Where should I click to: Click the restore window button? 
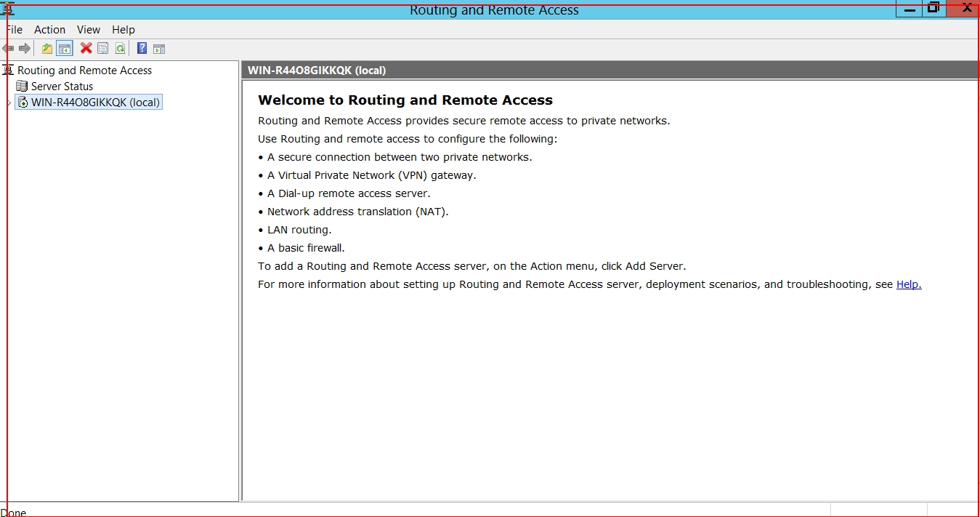pos(934,9)
